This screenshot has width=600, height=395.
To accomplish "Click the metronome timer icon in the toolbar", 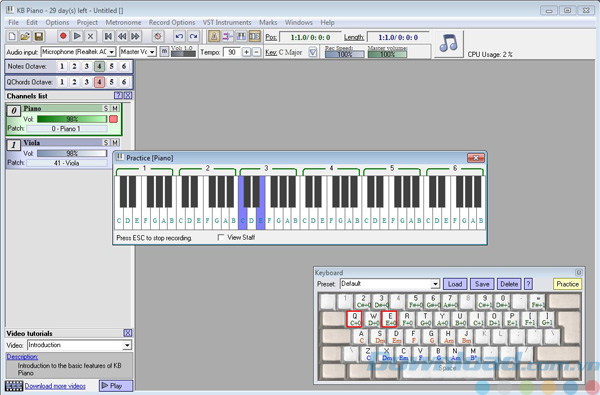I will pos(158,36).
